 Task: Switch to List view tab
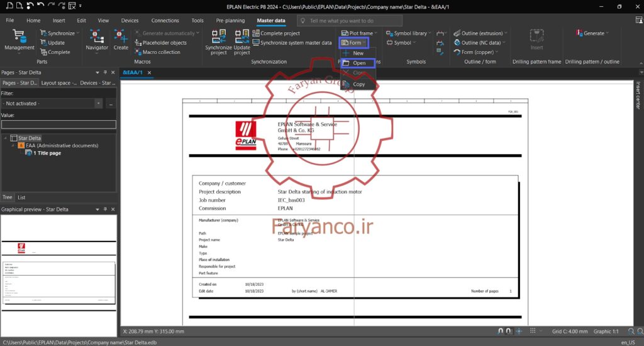tap(21, 198)
